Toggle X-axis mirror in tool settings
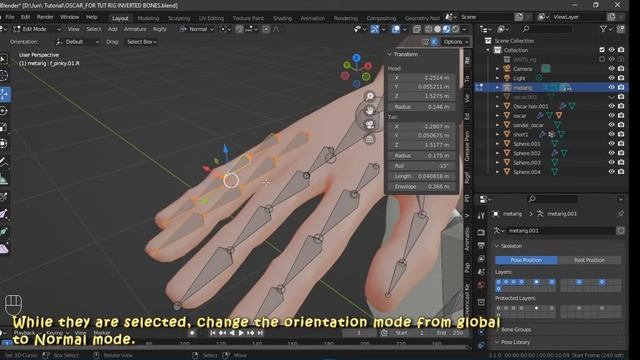 tap(434, 42)
